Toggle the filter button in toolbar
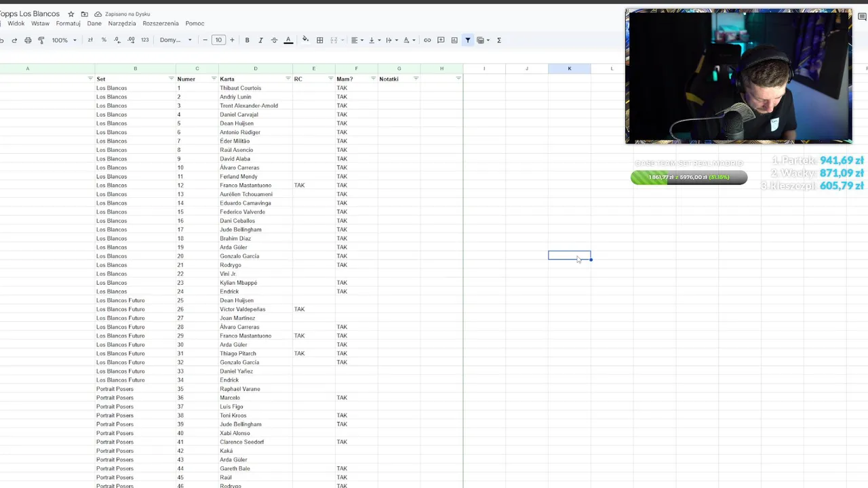The image size is (868, 488). 468,40
